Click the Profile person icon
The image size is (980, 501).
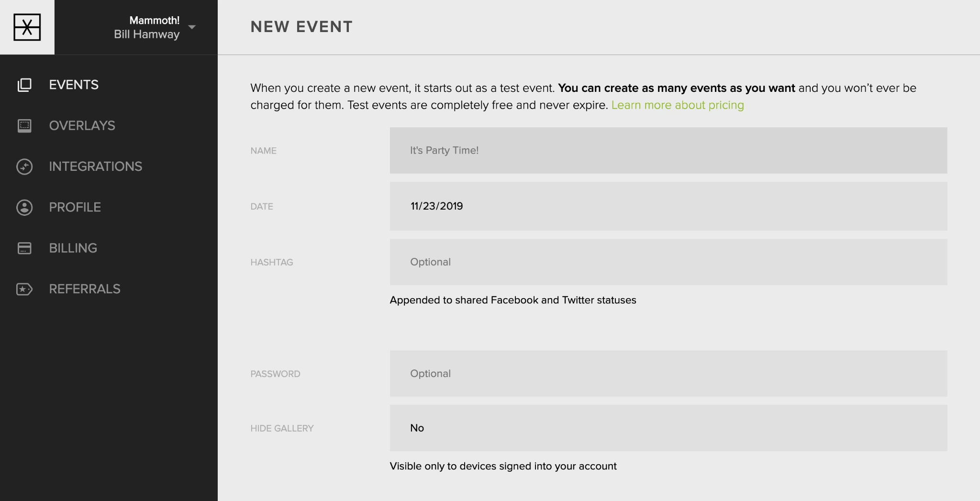(24, 207)
